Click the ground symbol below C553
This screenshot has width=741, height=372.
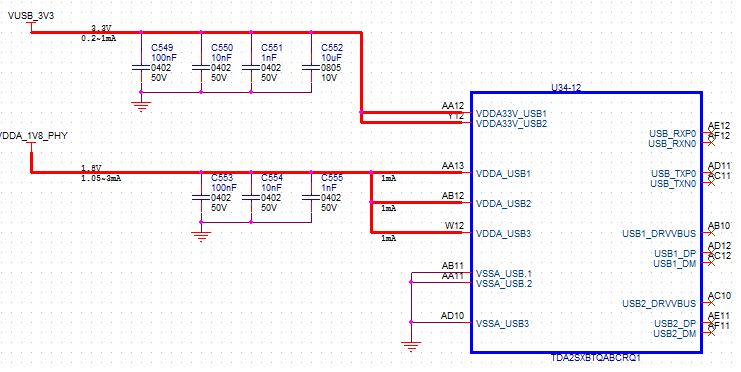click(201, 236)
